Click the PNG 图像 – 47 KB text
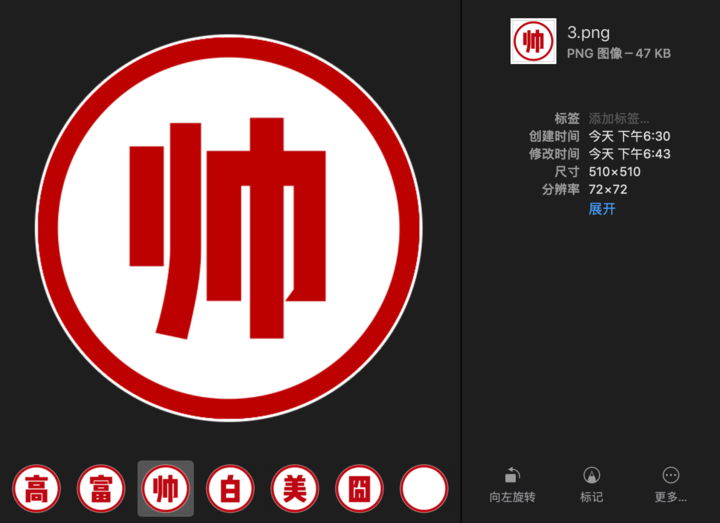The height and width of the screenshot is (523, 720). coord(619,53)
